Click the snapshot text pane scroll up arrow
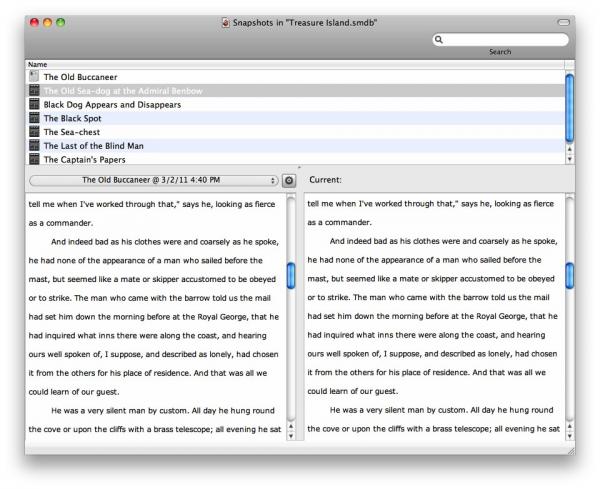The height and width of the screenshot is (489, 600). coord(291,426)
